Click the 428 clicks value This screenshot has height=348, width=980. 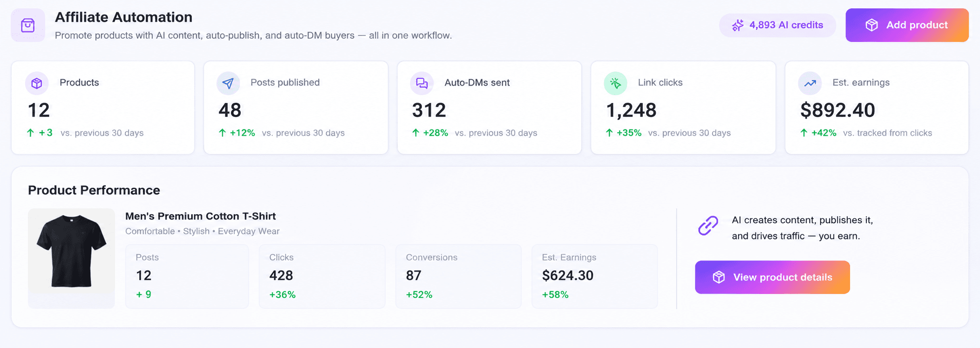(x=281, y=275)
